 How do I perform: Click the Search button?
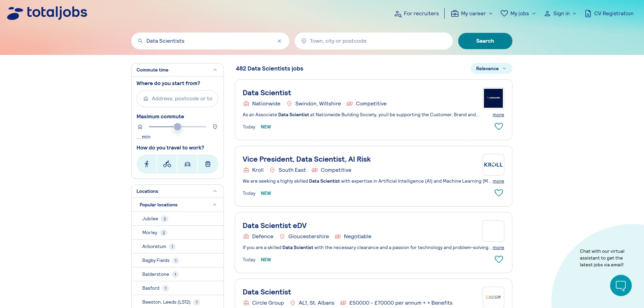[485, 41]
